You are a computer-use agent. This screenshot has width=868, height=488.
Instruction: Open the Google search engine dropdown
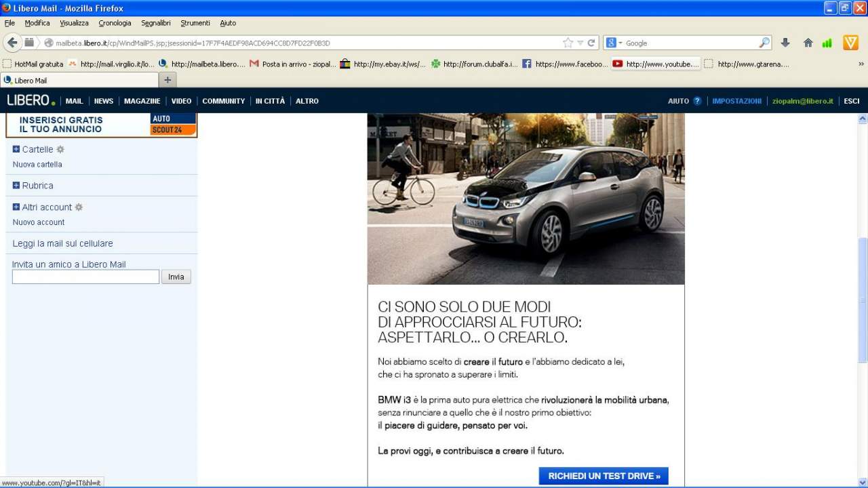click(614, 43)
